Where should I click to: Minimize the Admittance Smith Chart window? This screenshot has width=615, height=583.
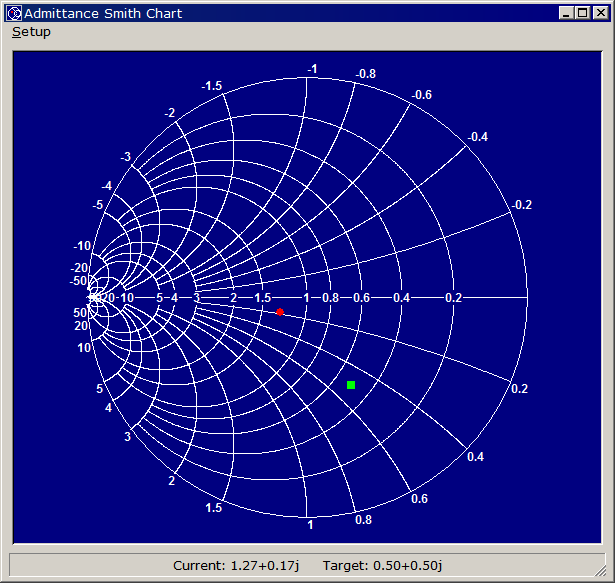pos(566,13)
